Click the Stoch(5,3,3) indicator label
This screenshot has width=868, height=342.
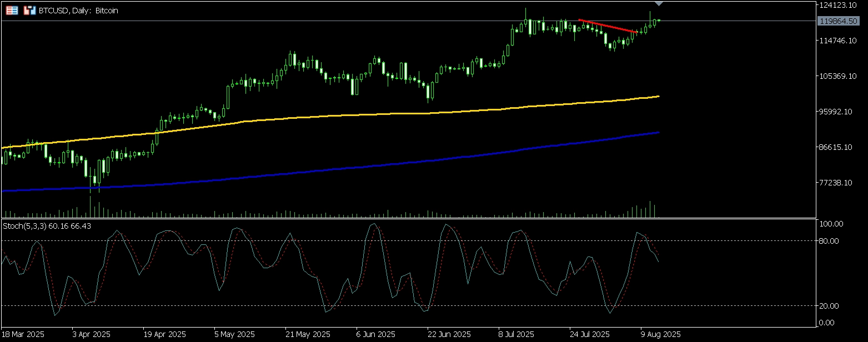[47, 226]
